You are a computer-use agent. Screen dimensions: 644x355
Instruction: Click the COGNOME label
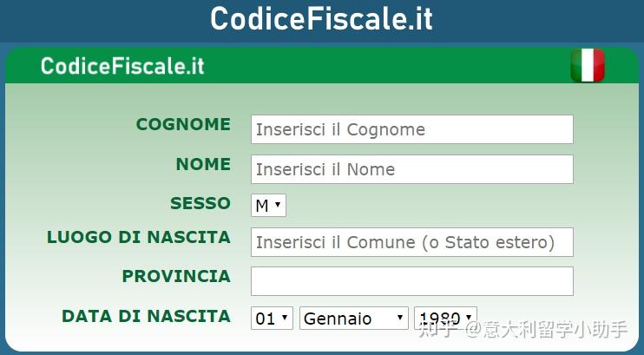(183, 124)
